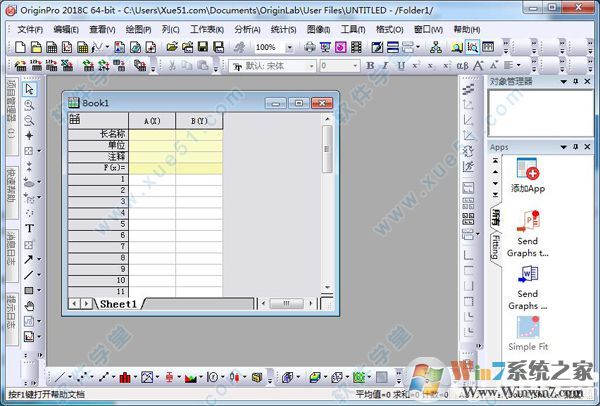
Task: Switch to the Sheet1 tab
Action: coord(118,303)
